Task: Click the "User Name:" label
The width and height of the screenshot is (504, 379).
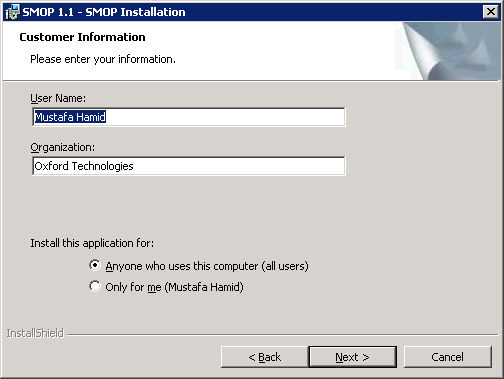Action: pos(58,98)
